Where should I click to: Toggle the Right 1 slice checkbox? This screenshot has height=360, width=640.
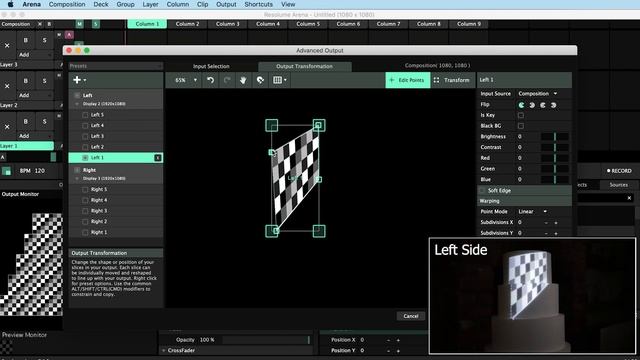point(85,232)
